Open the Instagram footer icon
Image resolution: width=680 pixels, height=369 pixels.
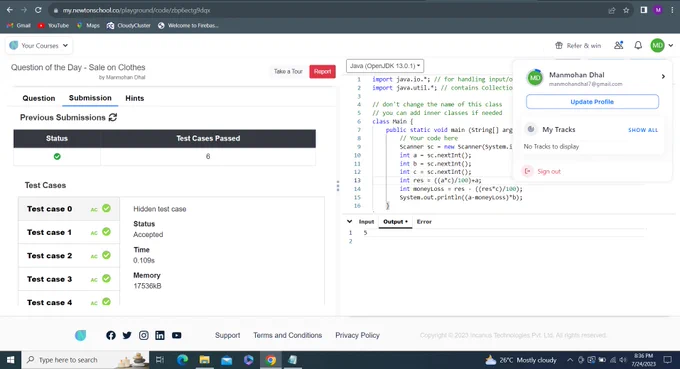pos(144,335)
